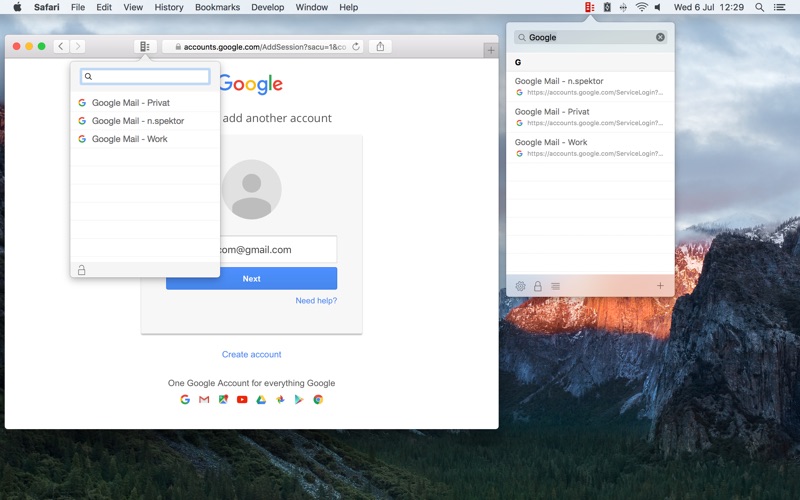This screenshot has width=800, height=500.
Task: Open the Safari menu
Action: coord(46,7)
